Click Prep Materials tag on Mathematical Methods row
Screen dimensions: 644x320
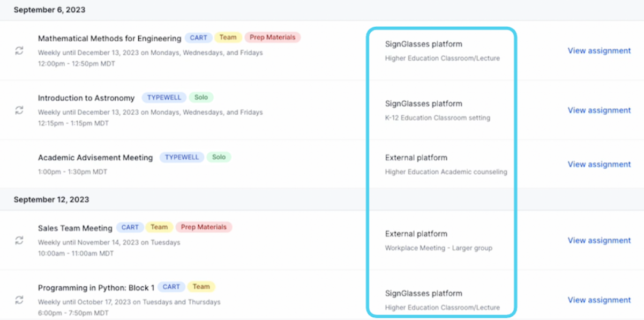(273, 38)
